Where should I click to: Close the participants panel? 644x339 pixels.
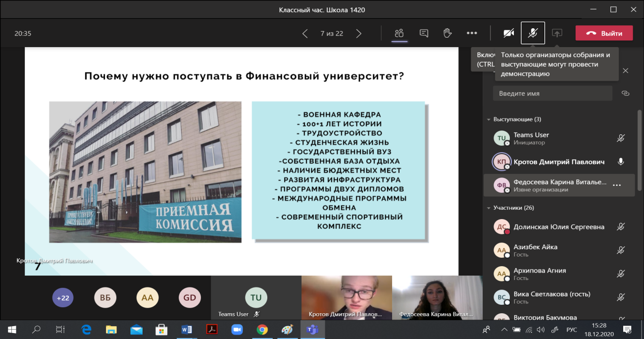[x=626, y=71]
